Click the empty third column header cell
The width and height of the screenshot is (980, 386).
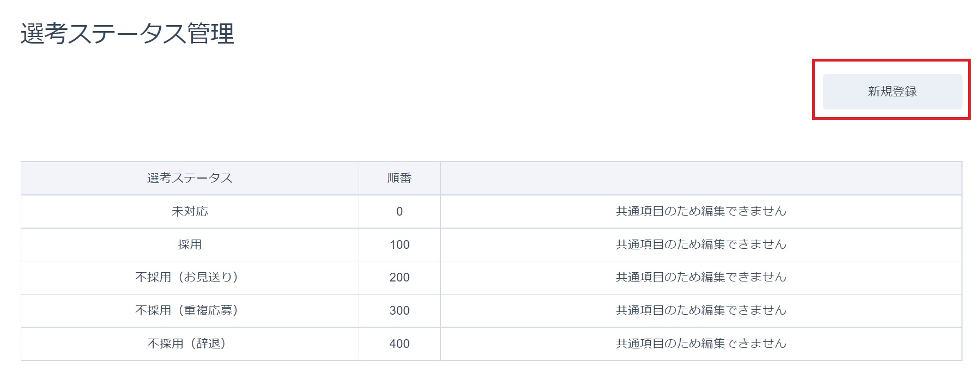[701, 178]
